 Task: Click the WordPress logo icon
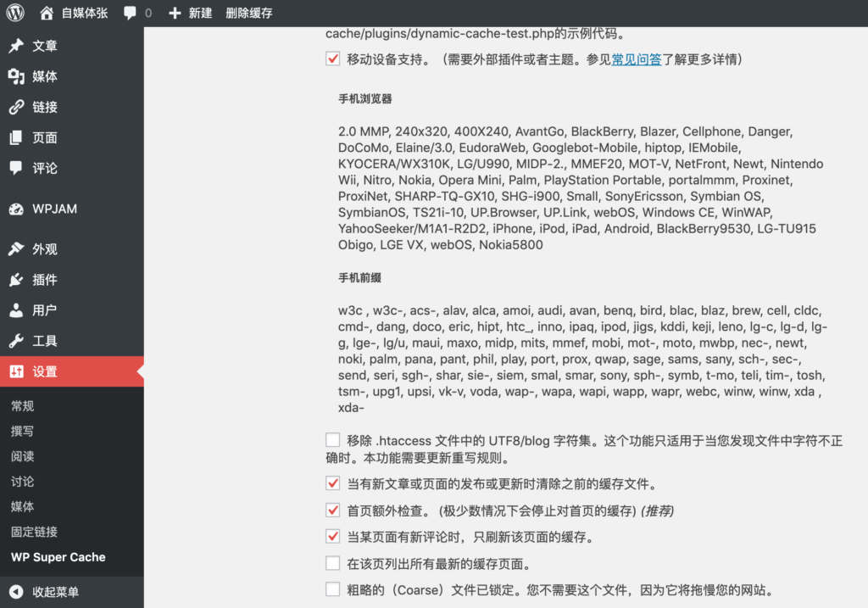tap(15, 12)
